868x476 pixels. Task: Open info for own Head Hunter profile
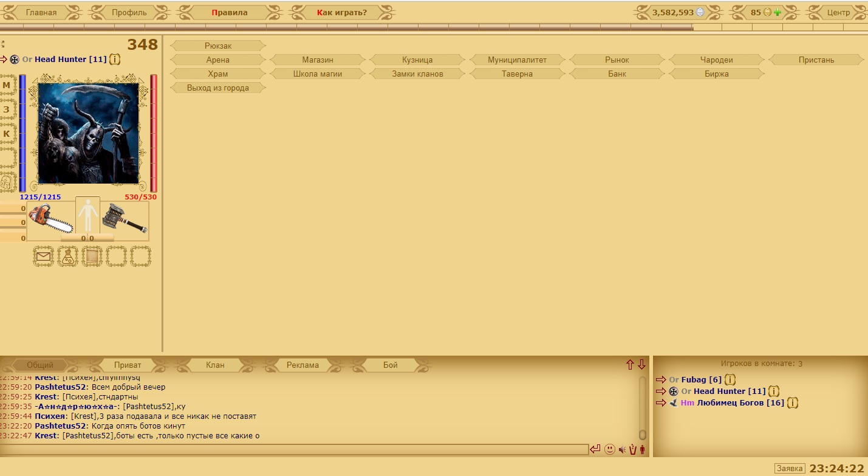pos(115,60)
